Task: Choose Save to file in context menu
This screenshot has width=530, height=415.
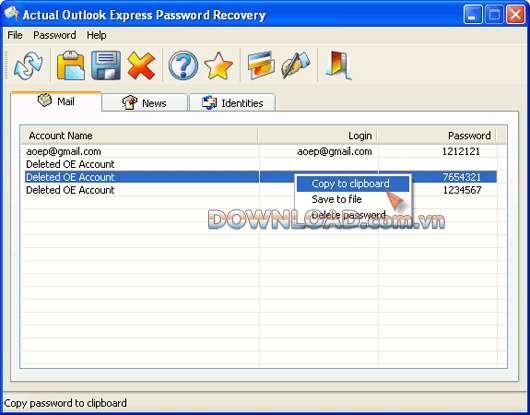Action: [353, 199]
